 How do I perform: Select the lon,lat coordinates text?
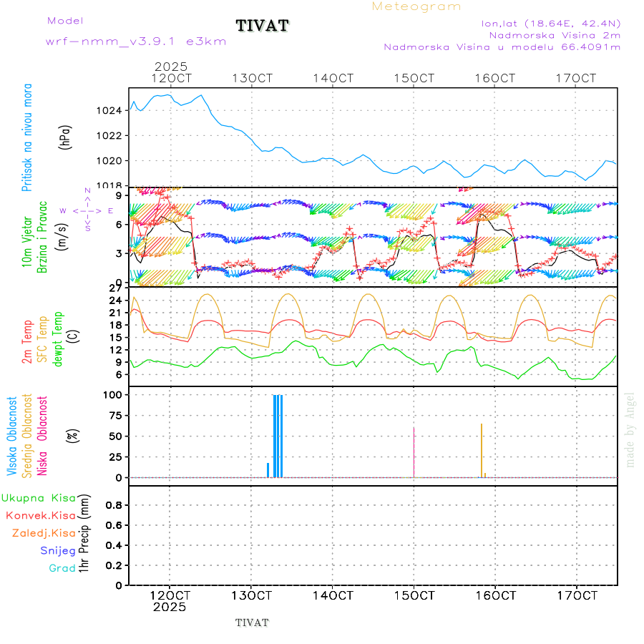coord(551,23)
